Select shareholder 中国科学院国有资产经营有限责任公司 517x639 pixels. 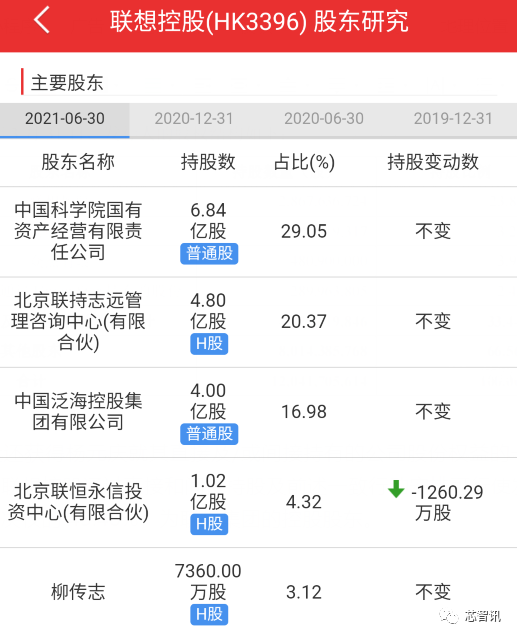click(x=78, y=231)
